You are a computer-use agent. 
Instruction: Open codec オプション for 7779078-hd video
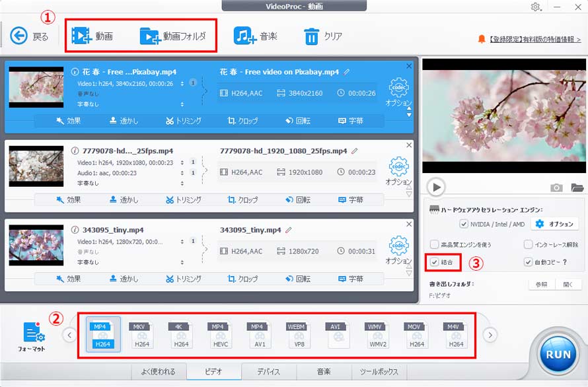398,171
